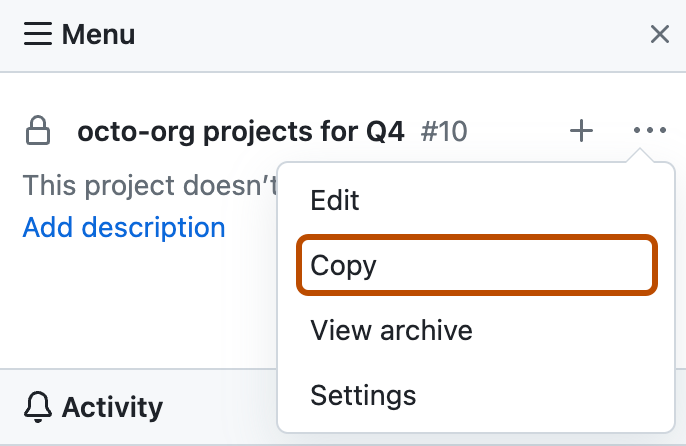Viewport: 686px width, 446px height.
Task: Click the private lock icon
Action: [38, 130]
